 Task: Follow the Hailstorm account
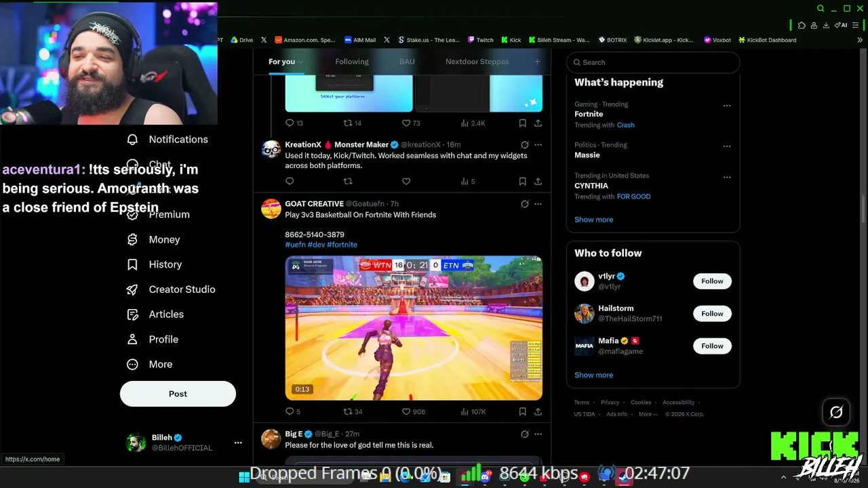(x=712, y=314)
